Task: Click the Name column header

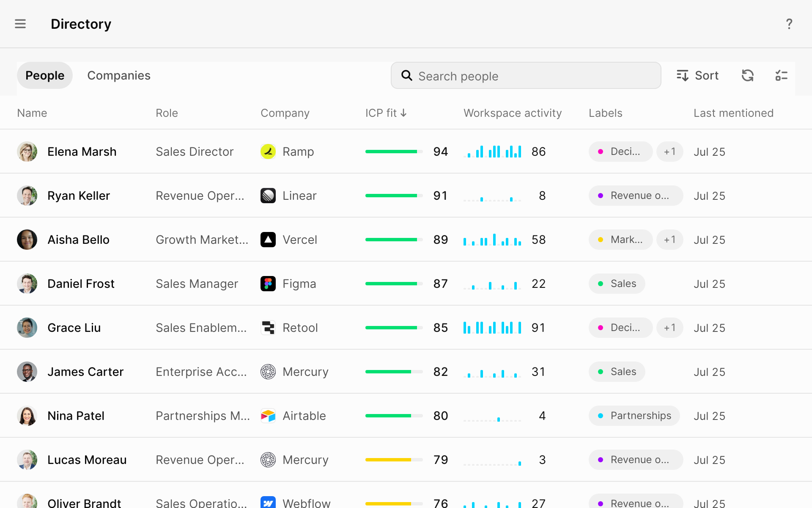Action: click(32, 113)
